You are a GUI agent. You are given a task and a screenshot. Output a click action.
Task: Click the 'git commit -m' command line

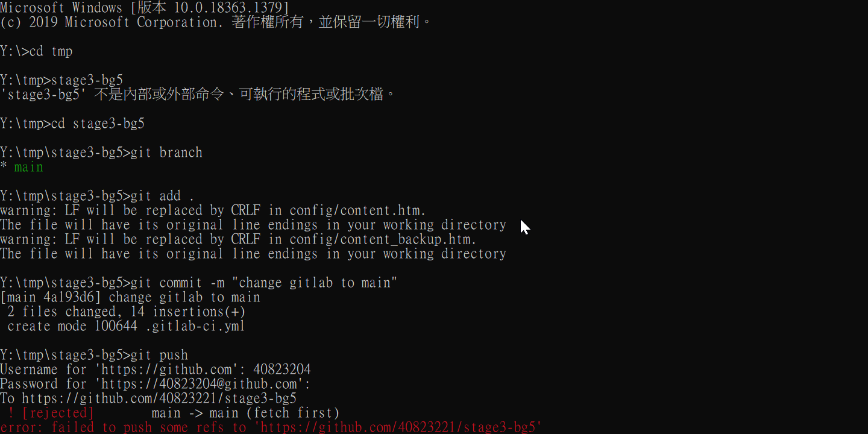click(x=199, y=283)
